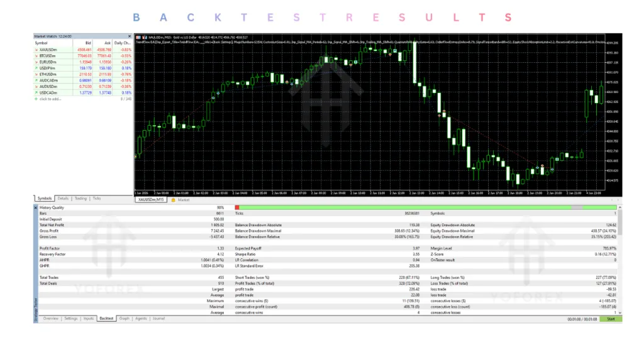Image resolution: width=644 pixels, height=362 pixels.
Task: Open the Journal tab in Strategy Tester
Action: point(158,319)
